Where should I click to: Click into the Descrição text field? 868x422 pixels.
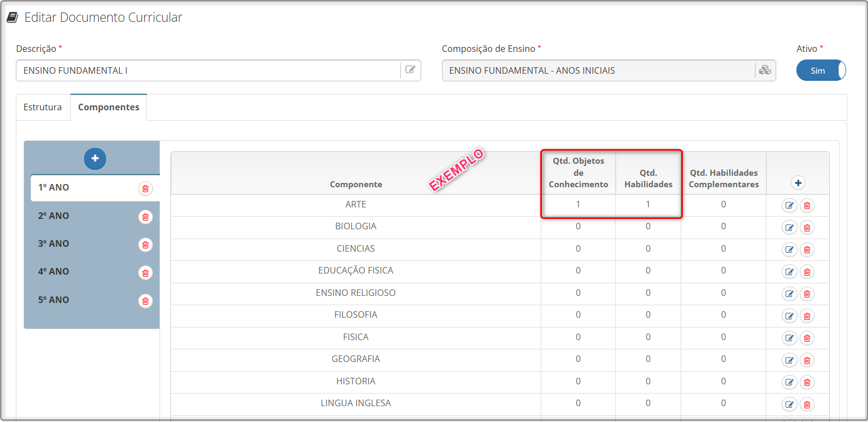pos(208,70)
